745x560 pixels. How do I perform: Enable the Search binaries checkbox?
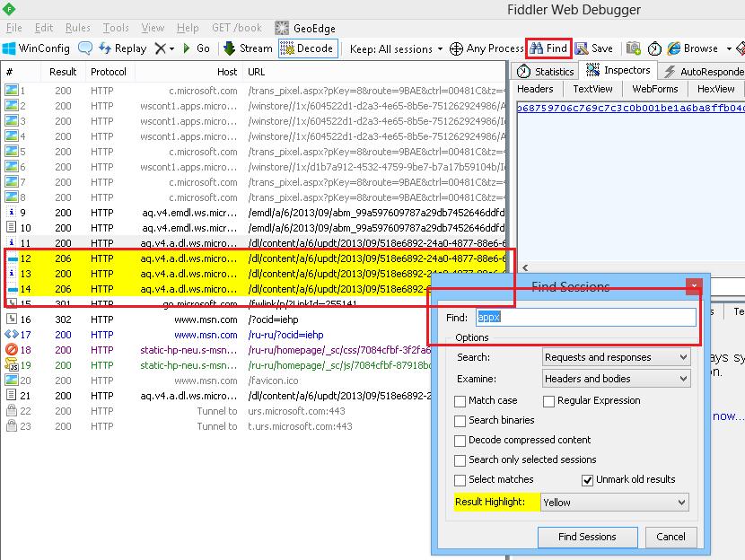[460, 421]
